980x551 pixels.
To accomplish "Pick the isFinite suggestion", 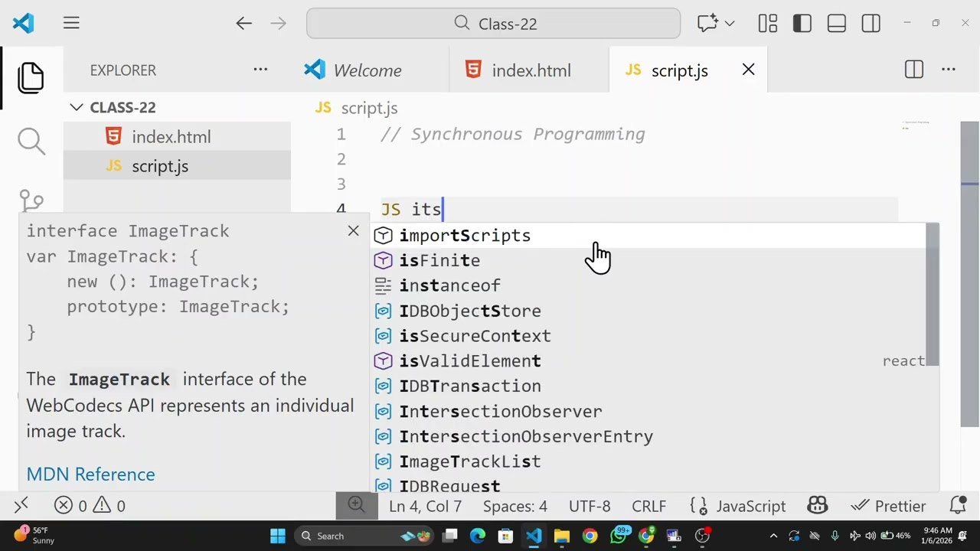I will [x=648, y=261].
